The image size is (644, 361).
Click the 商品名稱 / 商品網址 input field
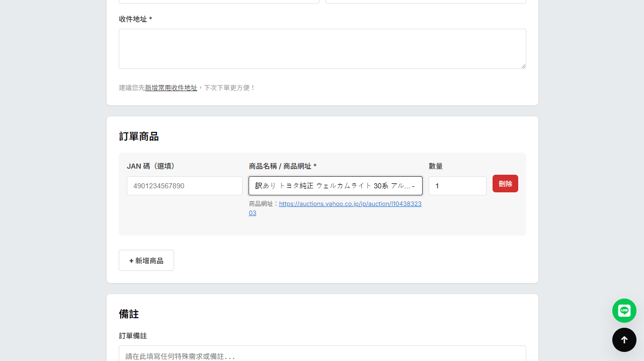(x=336, y=186)
